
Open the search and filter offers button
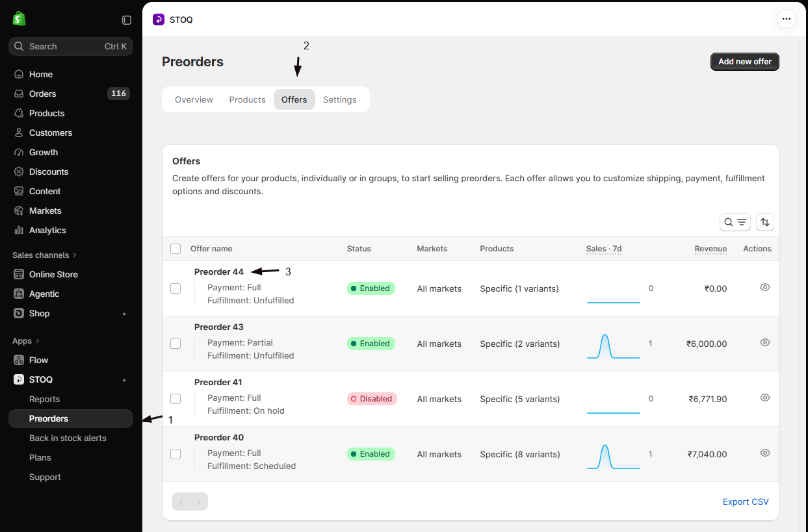pyautogui.click(x=735, y=222)
